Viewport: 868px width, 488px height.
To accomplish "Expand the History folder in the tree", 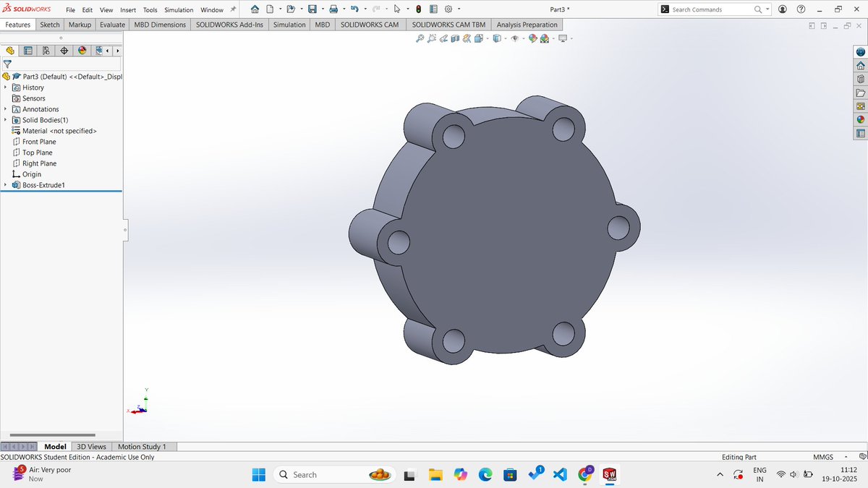I will pyautogui.click(x=6, y=87).
